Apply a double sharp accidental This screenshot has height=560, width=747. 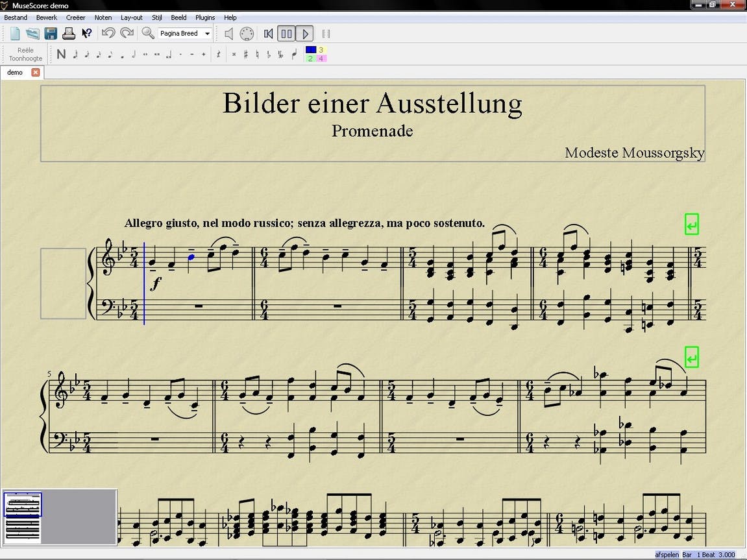coord(234,55)
